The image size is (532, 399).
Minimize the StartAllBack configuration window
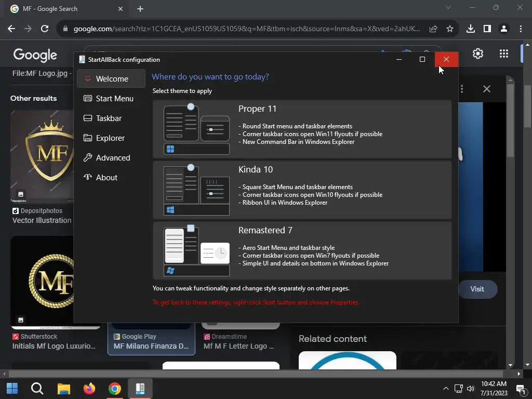click(399, 59)
